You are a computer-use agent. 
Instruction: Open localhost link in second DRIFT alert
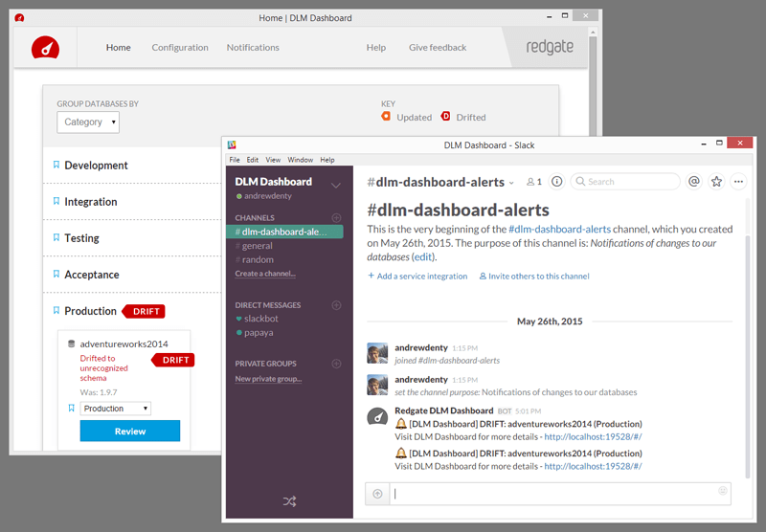click(593, 466)
